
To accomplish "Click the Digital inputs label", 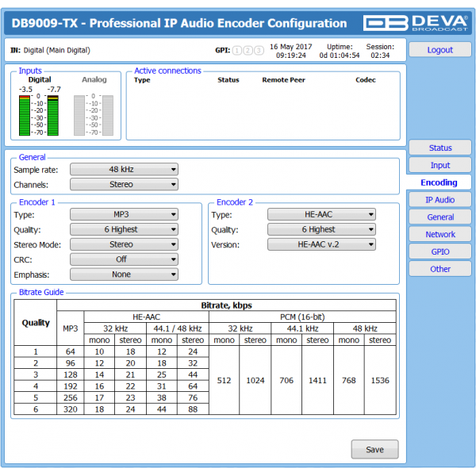I will click(40, 79).
